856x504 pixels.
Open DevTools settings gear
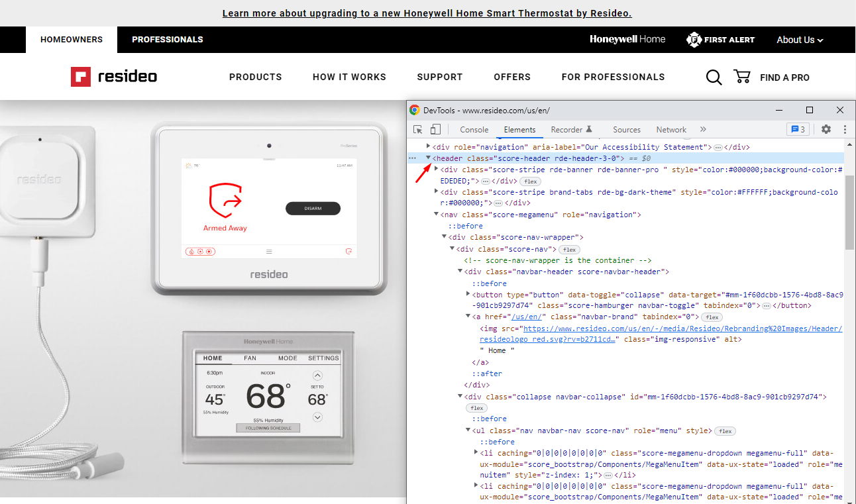[826, 130]
